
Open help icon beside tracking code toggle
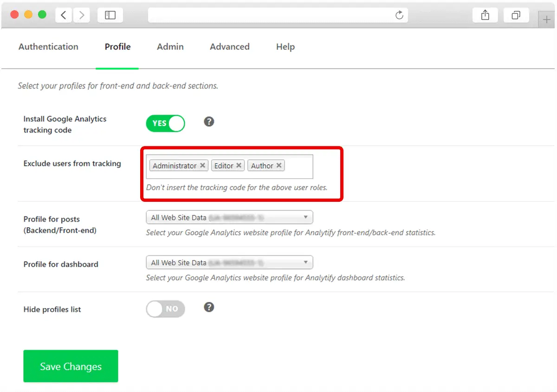click(x=209, y=122)
